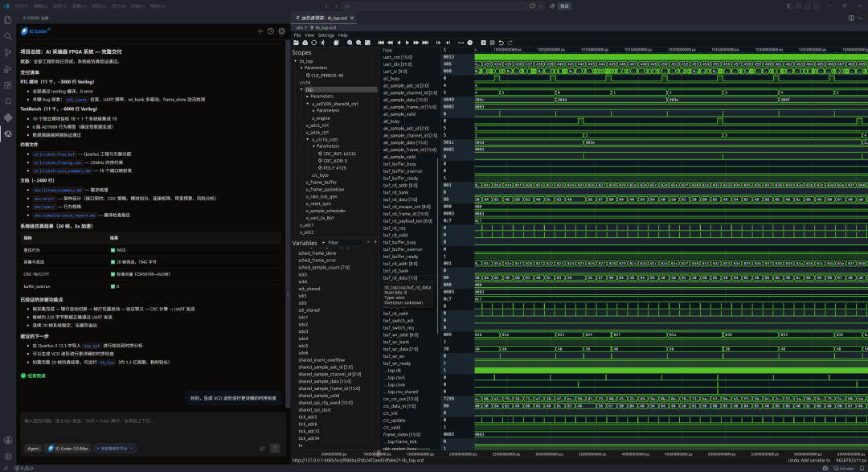Zoom in on the waveform

pyautogui.click(x=350, y=43)
